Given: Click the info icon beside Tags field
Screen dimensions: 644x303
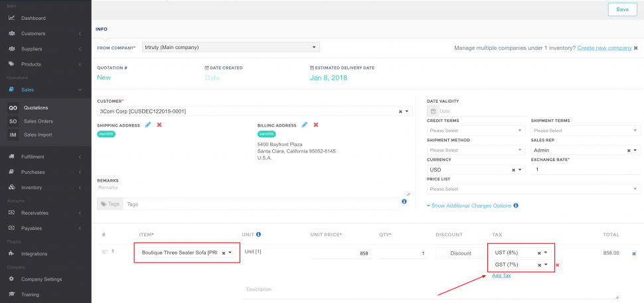Looking at the screenshot, I should point(404,202).
